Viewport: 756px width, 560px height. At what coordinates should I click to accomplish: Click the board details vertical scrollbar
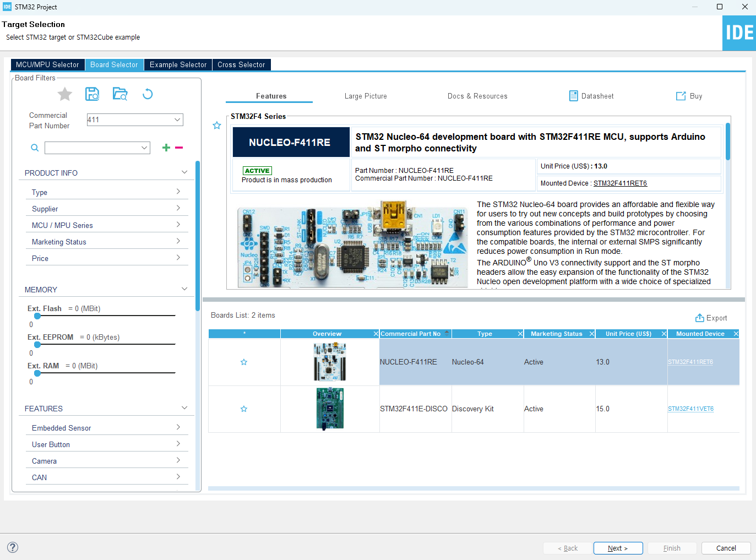[727, 142]
